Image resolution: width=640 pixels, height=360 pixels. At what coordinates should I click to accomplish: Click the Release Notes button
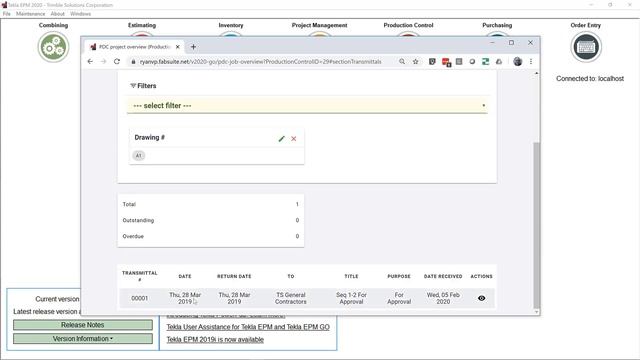click(x=83, y=325)
